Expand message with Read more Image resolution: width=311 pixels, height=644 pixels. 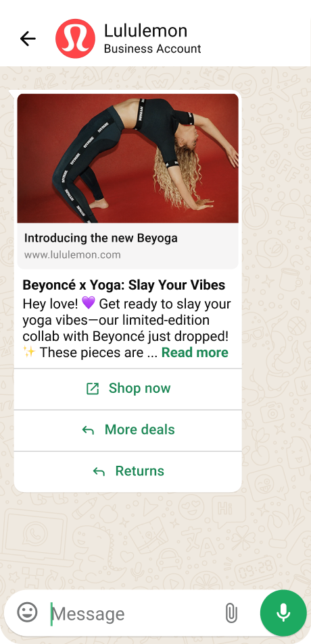(x=195, y=353)
